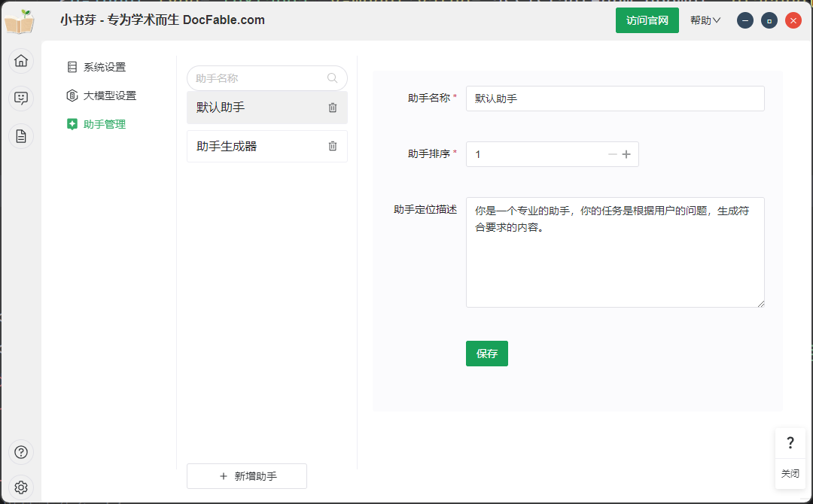The image size is (813, 504).
Task: Increment 助手排序 with the plus stepper
Action: [627, 154]
